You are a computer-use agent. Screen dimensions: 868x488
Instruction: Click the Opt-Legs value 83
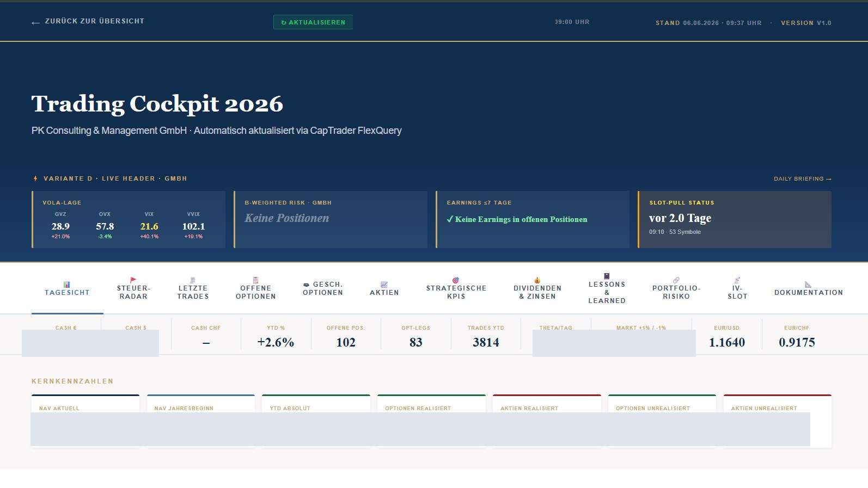click(x=416, y=342)
